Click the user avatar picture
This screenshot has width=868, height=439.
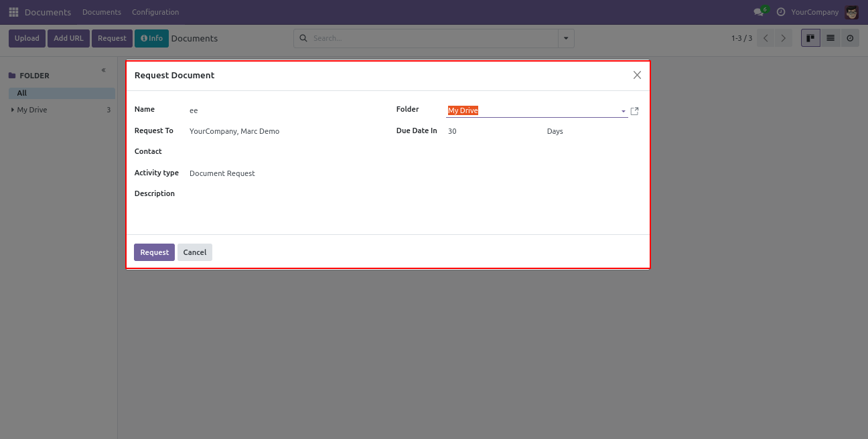tap(852, 12)
